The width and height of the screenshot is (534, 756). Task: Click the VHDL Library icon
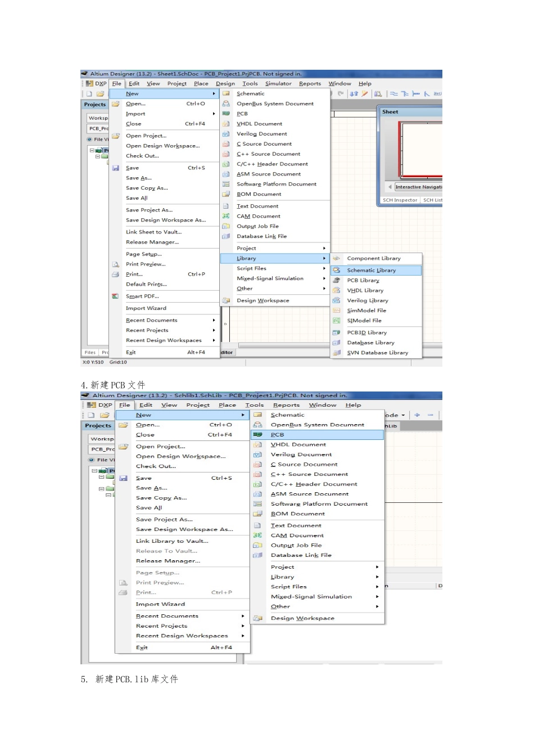click(337, 291)
